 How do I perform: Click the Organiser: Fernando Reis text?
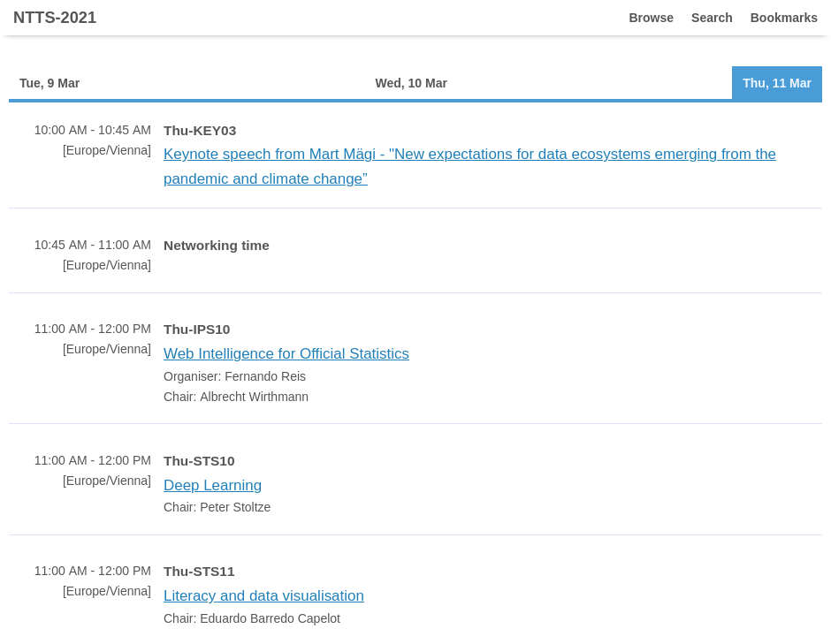click(x=235, y=376)
